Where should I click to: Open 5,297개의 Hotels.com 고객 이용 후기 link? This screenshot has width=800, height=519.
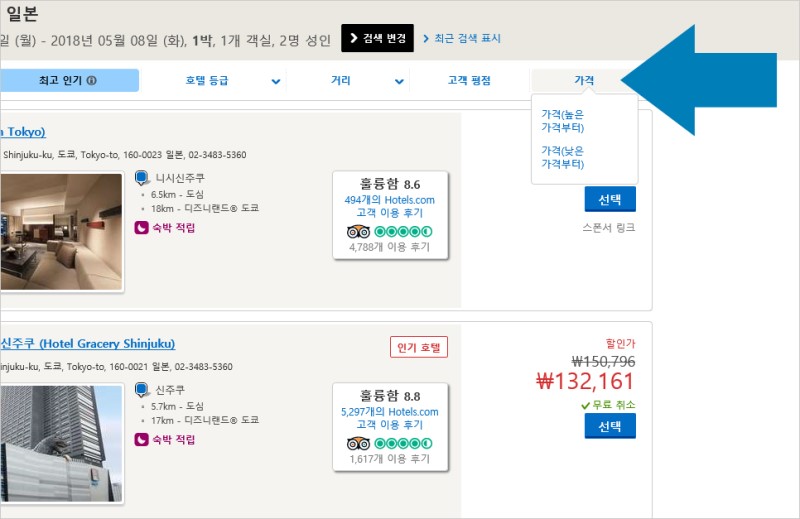[x=390, y=418]
